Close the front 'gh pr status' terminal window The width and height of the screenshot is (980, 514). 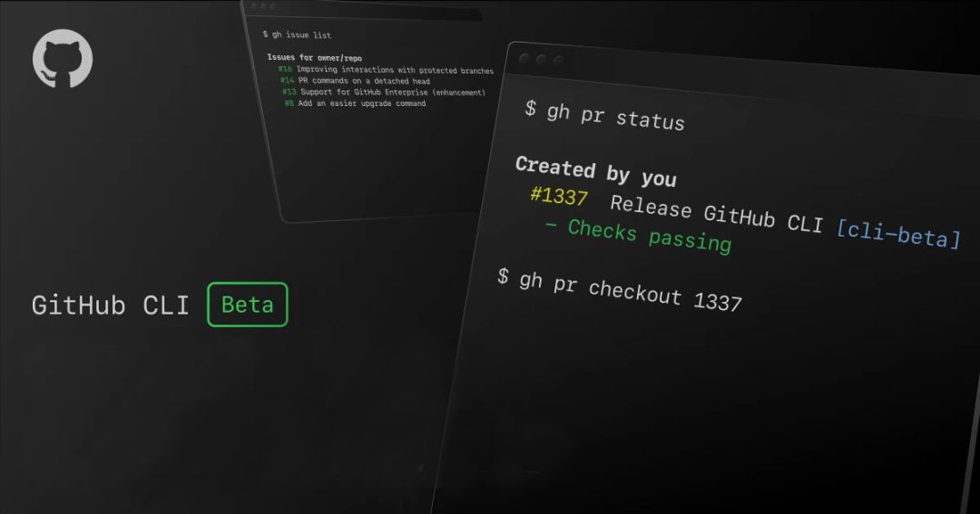[x=524, y=58]
